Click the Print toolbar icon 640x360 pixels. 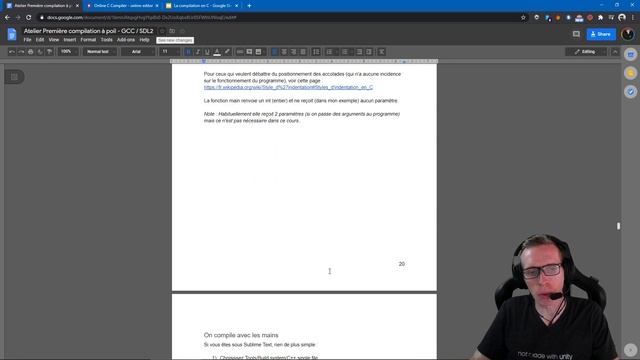[31, 52]
